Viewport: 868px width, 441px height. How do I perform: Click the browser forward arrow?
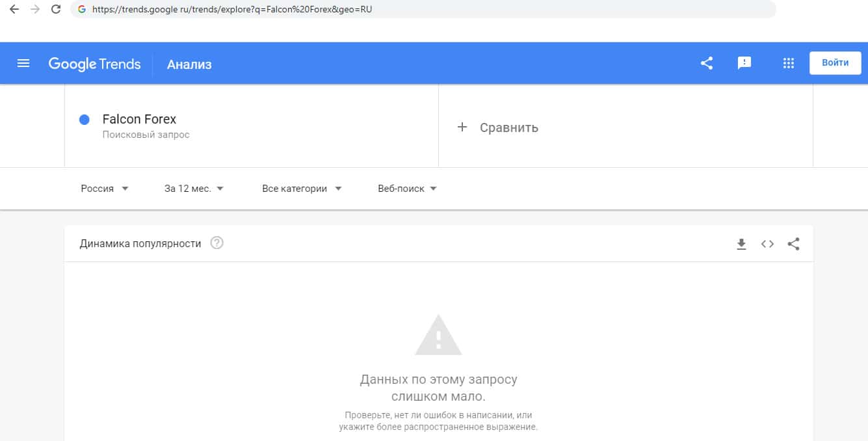point(35,9)
